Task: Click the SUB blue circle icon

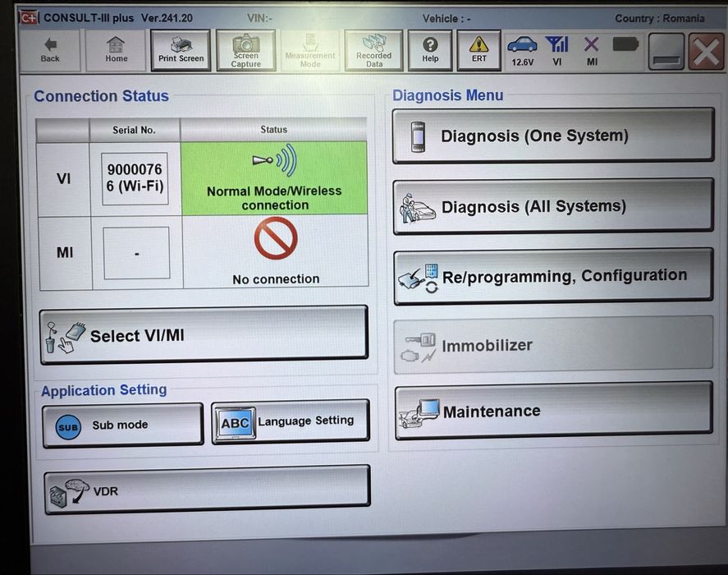Action: pos(68,427)
